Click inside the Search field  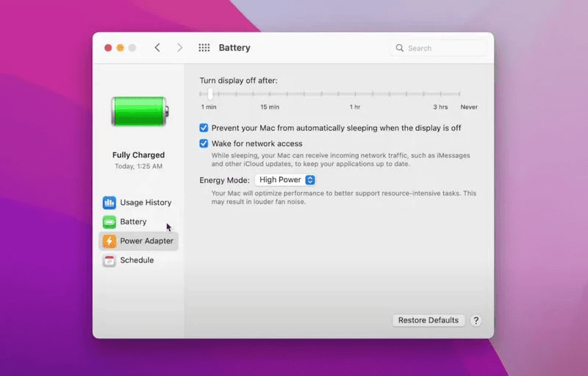441,48
